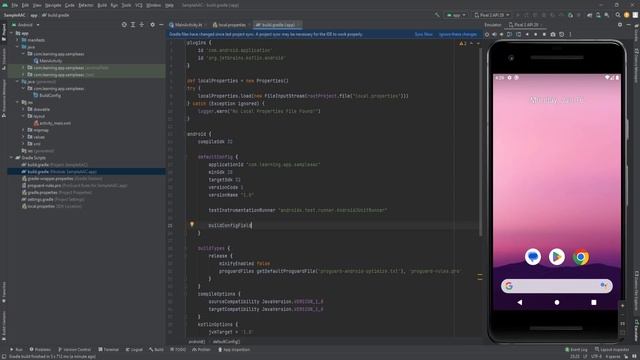Image resolution: width=640 pixels, height=360 pixels.
Task: Hide the Project panel with minus icon
Action: (x=161, y=25)
